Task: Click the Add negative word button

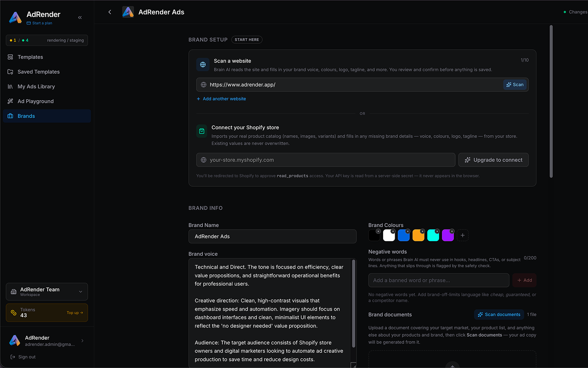Action: point(524,280)
